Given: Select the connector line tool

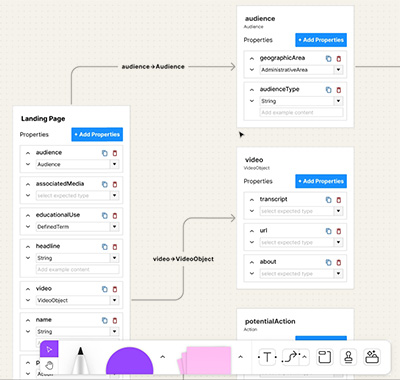Looking at the screenshot, I should [x=290, y=357].
